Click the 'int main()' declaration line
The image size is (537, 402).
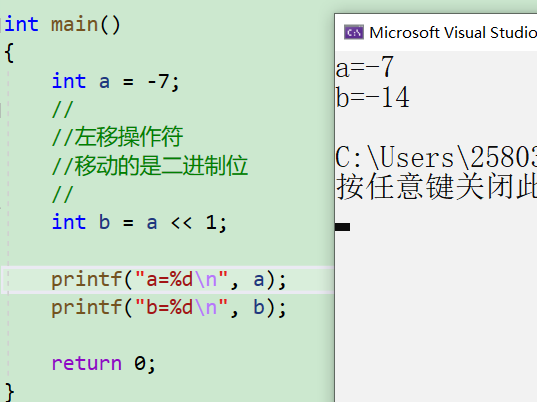point(62,25)
